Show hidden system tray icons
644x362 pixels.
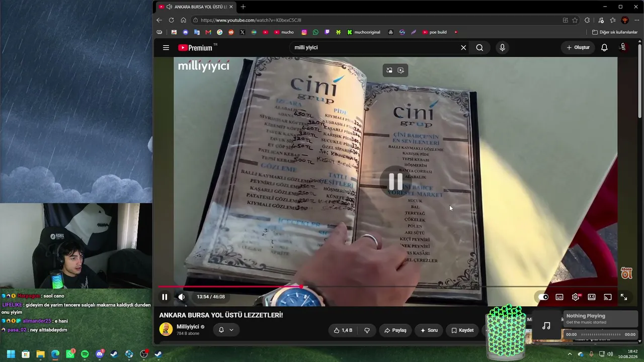click(570, 354)
